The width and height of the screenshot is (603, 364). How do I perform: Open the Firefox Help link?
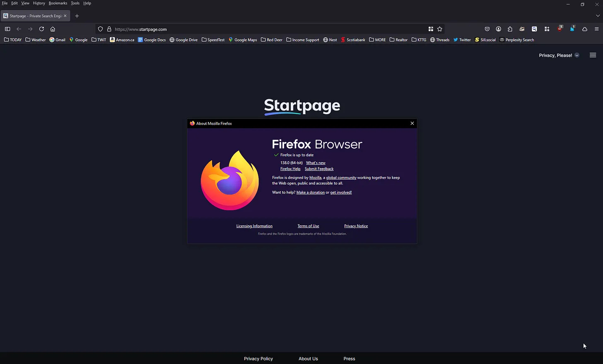click(x=290, y=169)
